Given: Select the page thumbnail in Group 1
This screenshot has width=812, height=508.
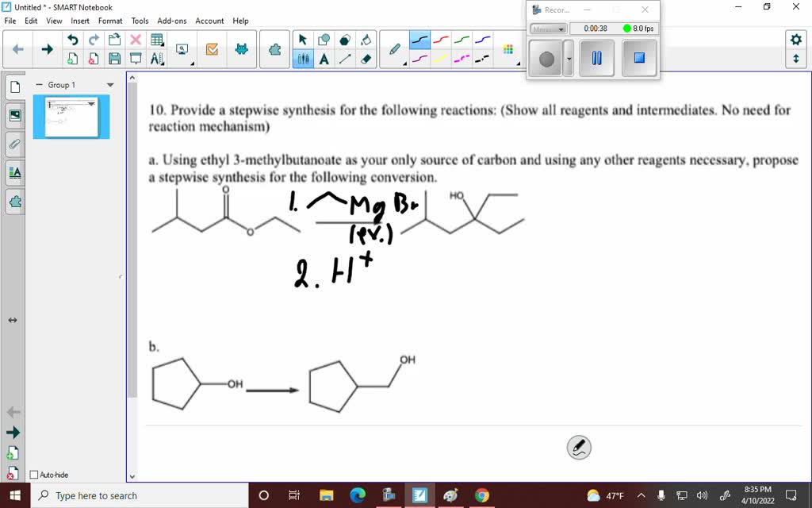Looking at the screenshot, I should point(71,117).
